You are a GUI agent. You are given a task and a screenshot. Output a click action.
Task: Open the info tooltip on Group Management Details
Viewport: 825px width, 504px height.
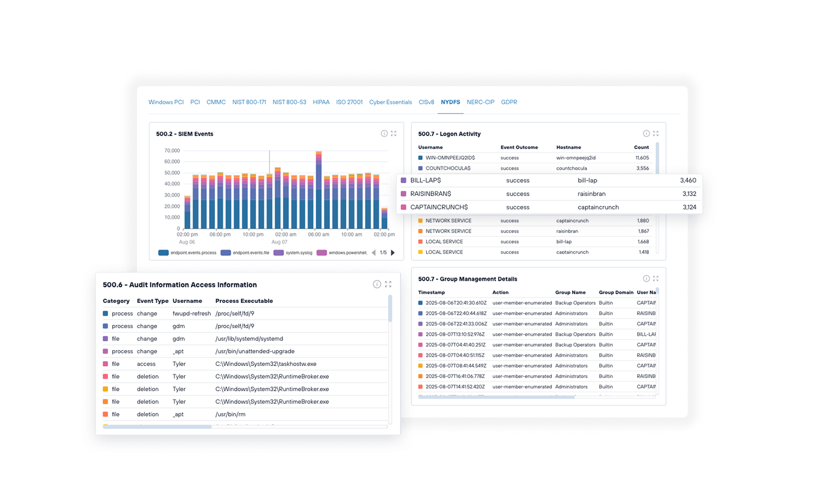click(646, 278)
